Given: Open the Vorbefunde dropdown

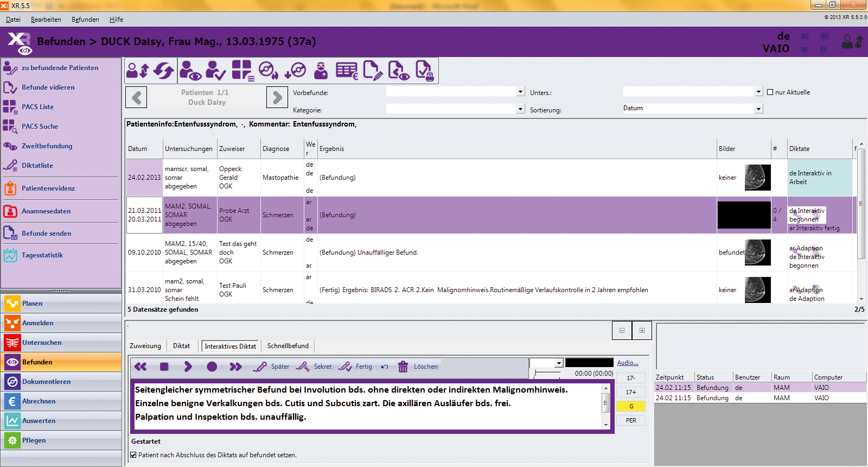Looking at the screenshot, I should tap(520, 92).
